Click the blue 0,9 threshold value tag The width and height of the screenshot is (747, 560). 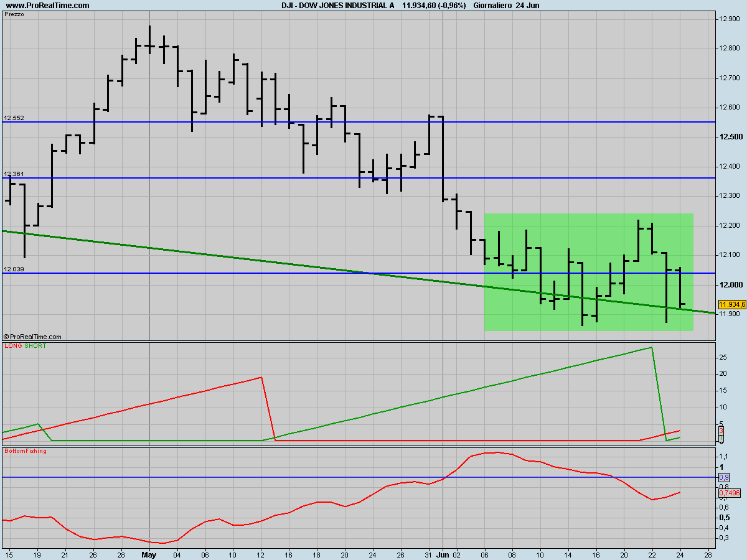coord(723,477)
